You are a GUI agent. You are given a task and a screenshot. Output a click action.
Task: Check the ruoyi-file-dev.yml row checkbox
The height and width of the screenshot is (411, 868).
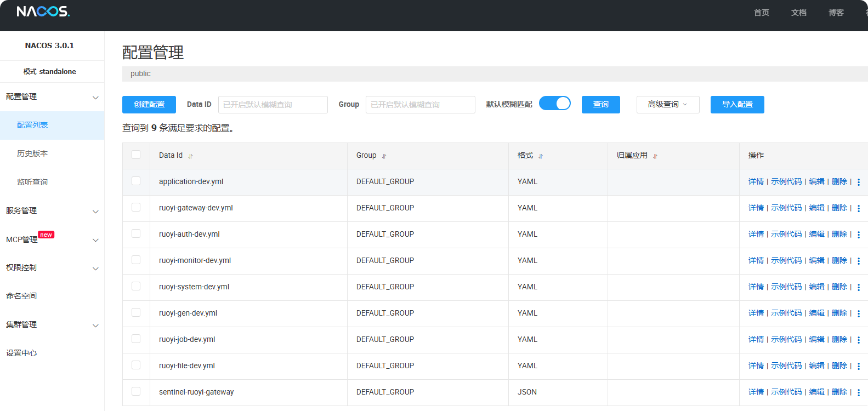click(x=136, y=365)
